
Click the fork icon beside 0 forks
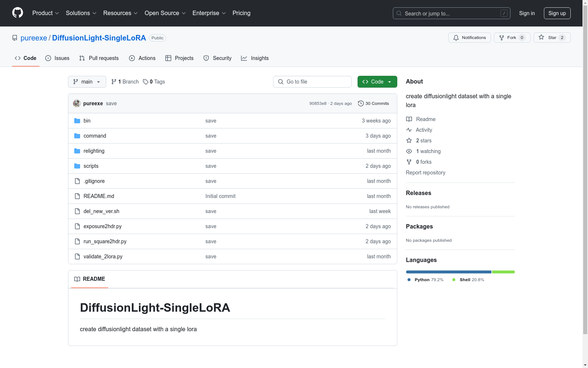pos(409,162)
